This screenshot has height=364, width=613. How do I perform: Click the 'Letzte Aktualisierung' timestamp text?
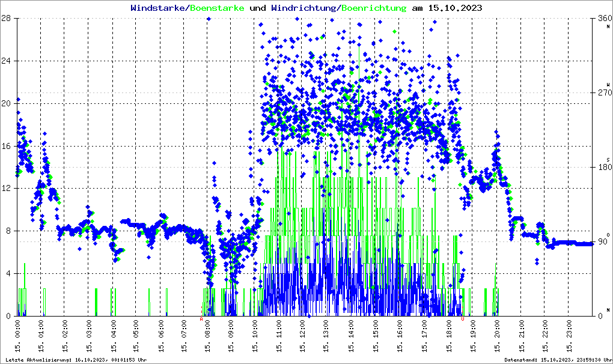75,360
